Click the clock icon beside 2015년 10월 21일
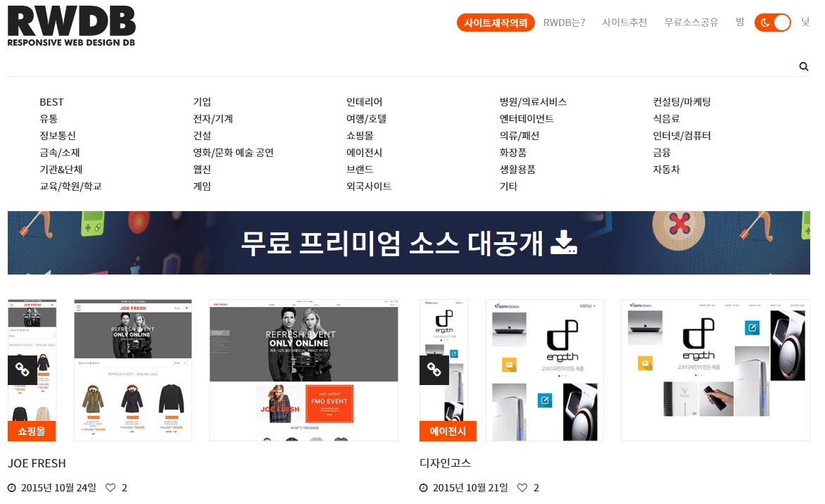Screen dimensions: 825x504 [x=424, y=488]
